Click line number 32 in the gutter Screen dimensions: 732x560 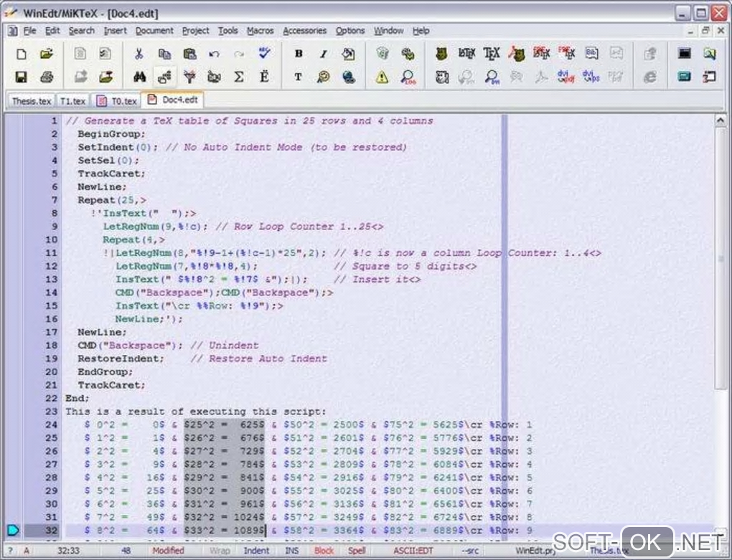[52, 530]
